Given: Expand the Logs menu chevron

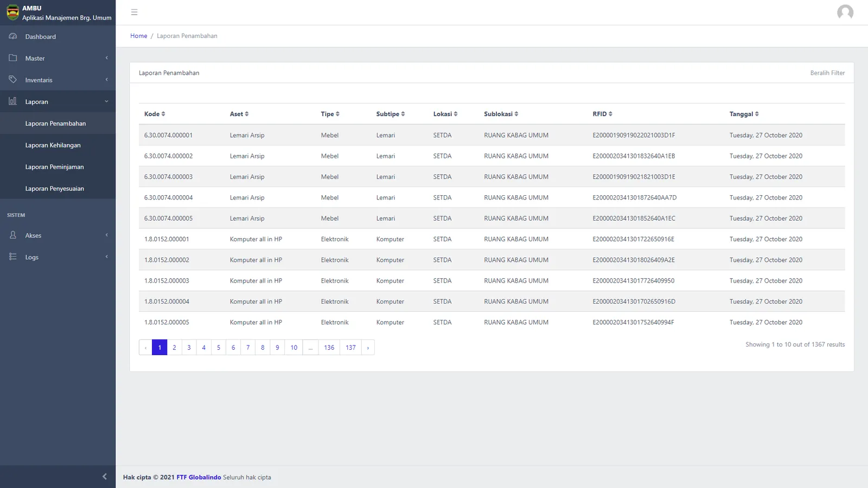Looking at the screenshot, I should (x=106, y=257).
